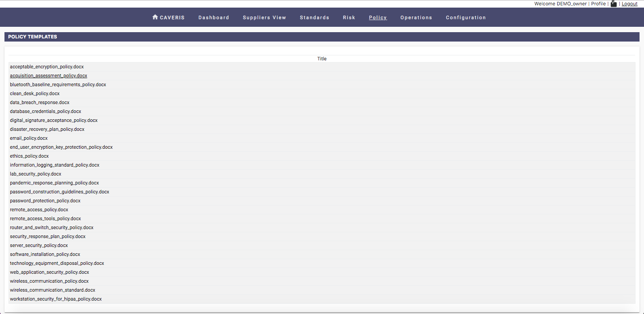Open bluetooth_baseline_requirements_policy.docx

tap(58, 84)
